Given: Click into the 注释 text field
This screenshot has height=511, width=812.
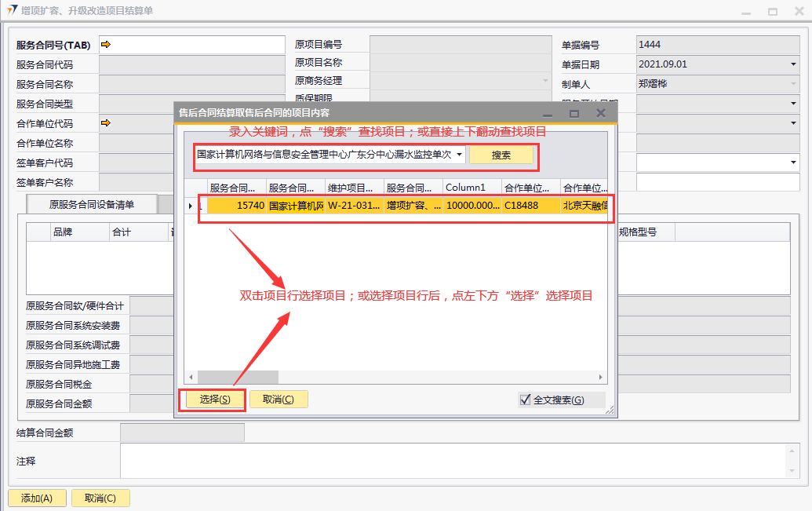Looking at the screenshot, I should [452, 461].
